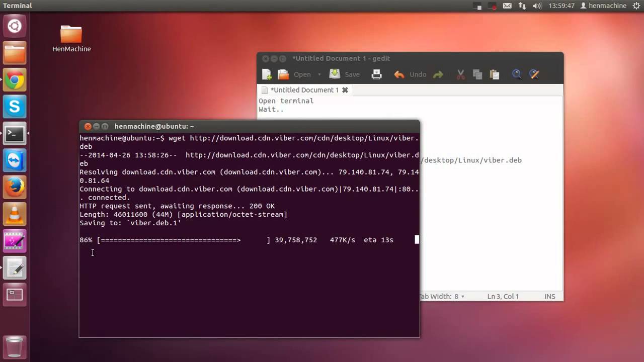Click the gedit window title bar
This screenshot has height=362, width=644.
point(410,58)
